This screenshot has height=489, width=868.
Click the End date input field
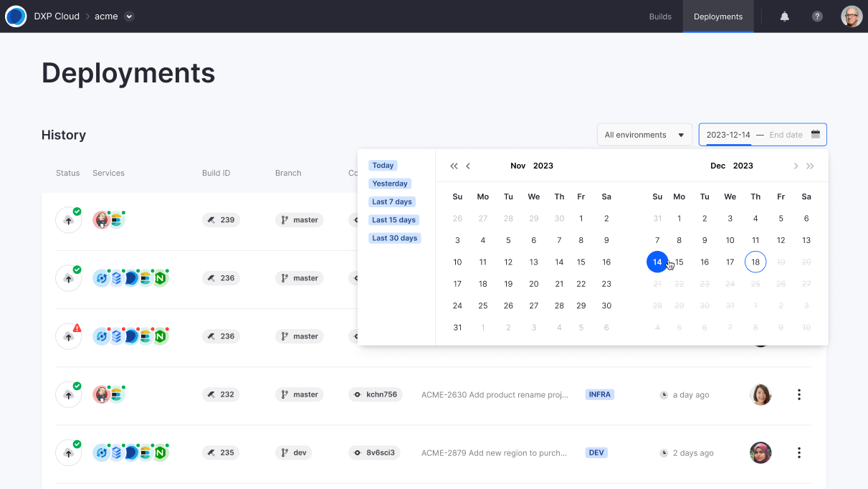tap(786, 135)
